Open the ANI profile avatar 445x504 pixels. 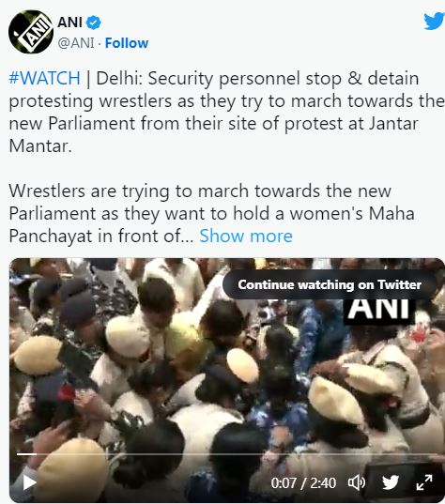[x=31, y=32]
